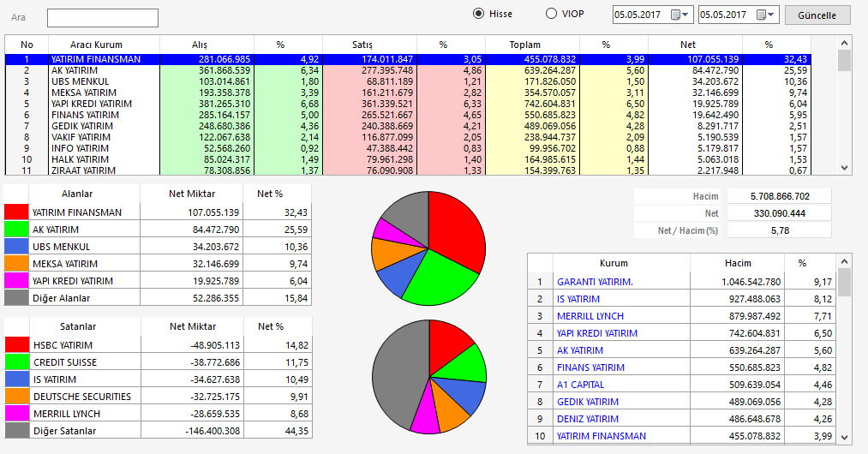Screen dimensions: 868x454
Task: Open AK YATIRIM link in Kurum list
Action: click(579, 350)
